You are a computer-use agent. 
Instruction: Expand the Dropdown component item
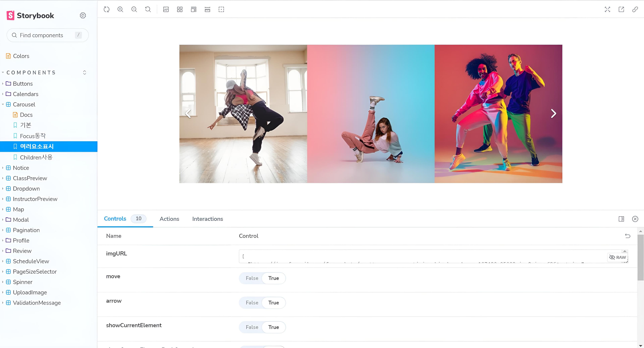(x=26, y=189)
